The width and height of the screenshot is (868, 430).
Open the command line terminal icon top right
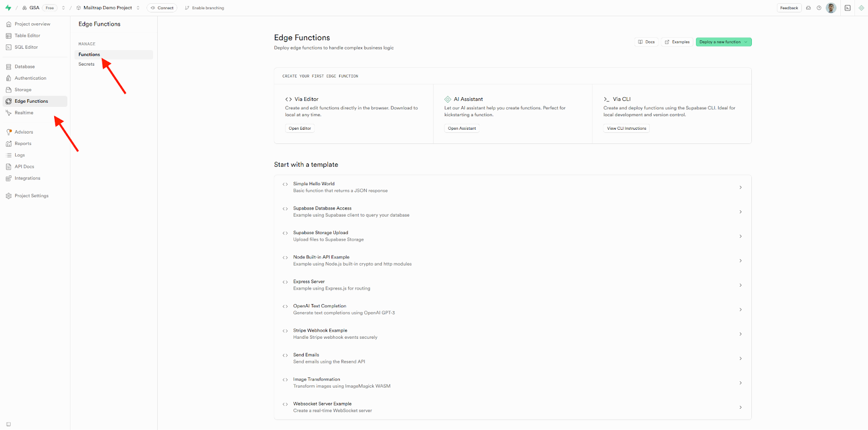coord(847,8)
